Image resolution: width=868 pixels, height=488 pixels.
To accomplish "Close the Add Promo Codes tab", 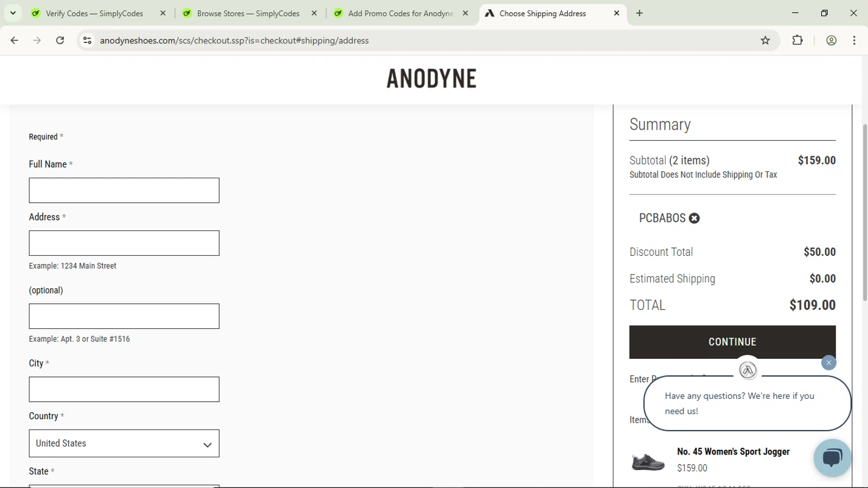I will pos(465,13).
